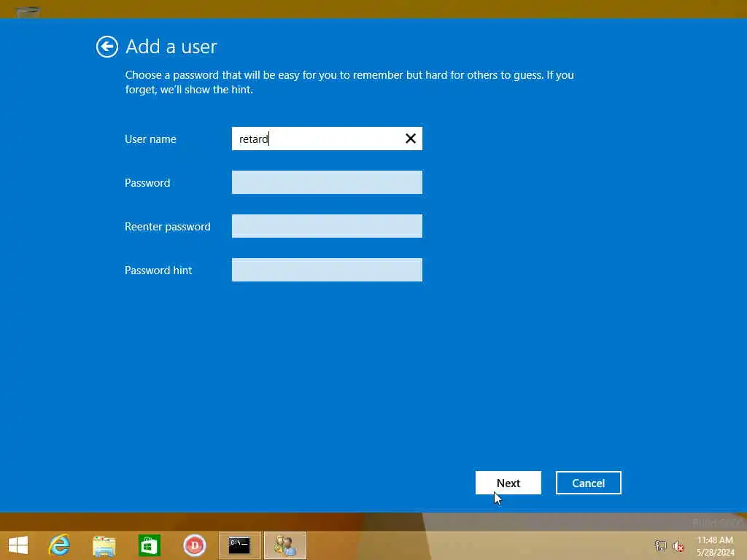Proceed with the Next button
Viewport: 747px width, 560px height.
point(508,483)
